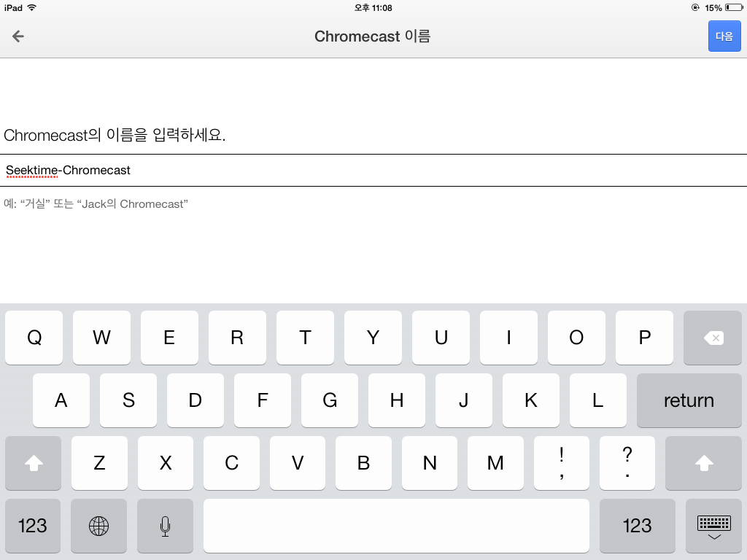Tap the Q key
The height and width of the screenshot is (560, 747).
tap(34, 338)
